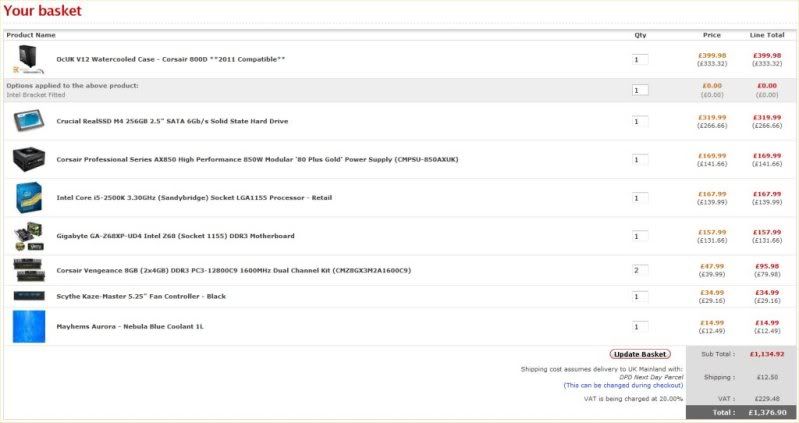Edit quantity for Corsair Vengeance RAM kit
This screenshot has height=423, width=799.
(640, 270)
